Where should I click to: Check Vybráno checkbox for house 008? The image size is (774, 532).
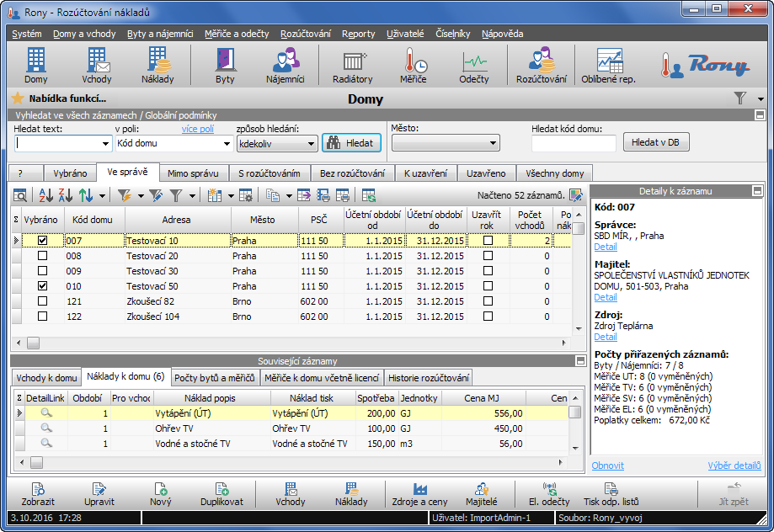42,256
